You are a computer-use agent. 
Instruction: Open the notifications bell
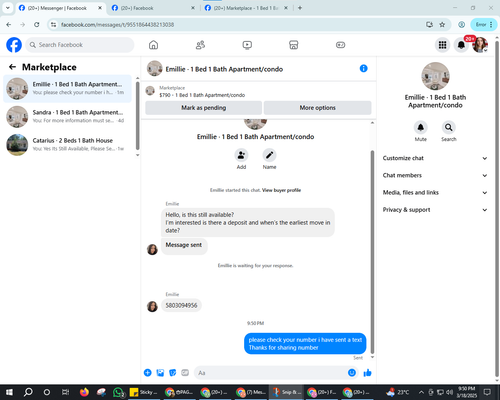tap(461, 45)
